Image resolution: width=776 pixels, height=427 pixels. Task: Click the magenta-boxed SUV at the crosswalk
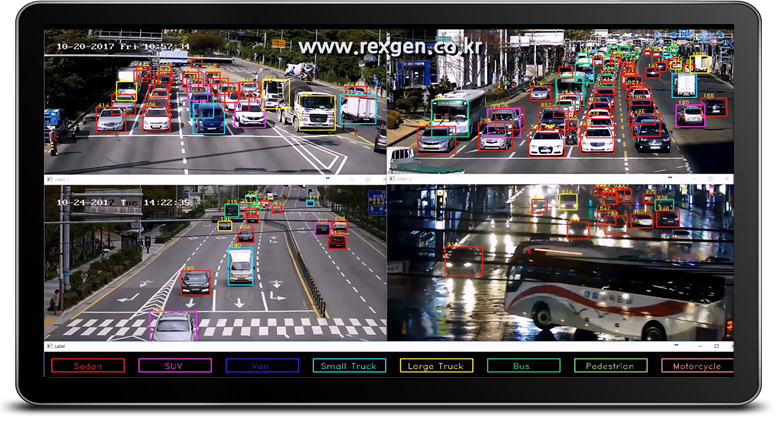point(173,326)
